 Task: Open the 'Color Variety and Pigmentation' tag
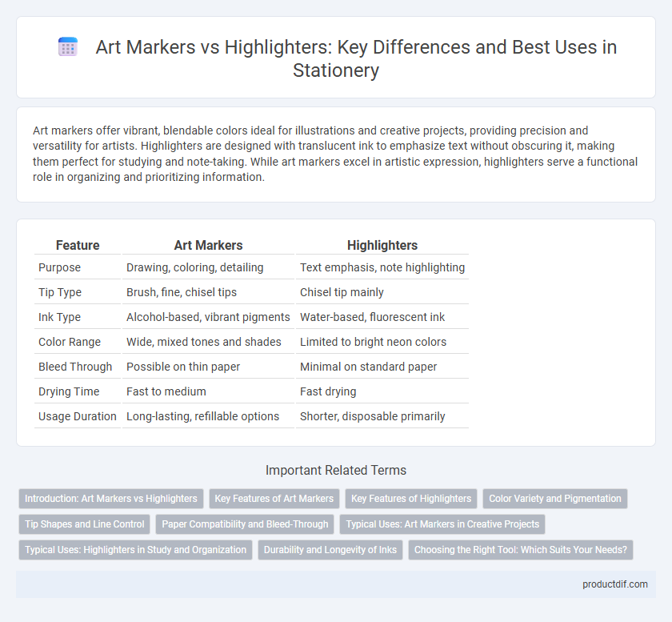coord(555,499)
